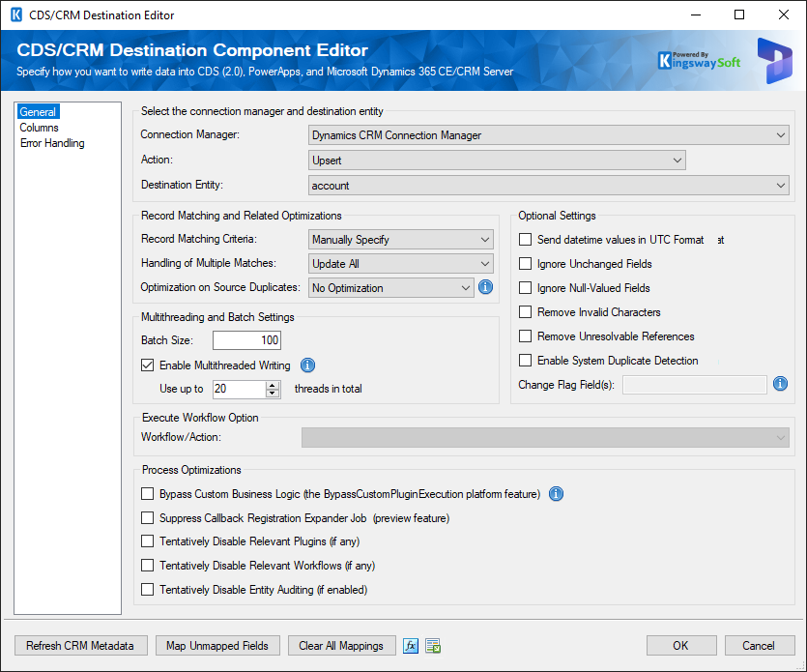Check Tentatively Disable Entity Auditing
Screen dimensions: 807x672
[147, 590]
